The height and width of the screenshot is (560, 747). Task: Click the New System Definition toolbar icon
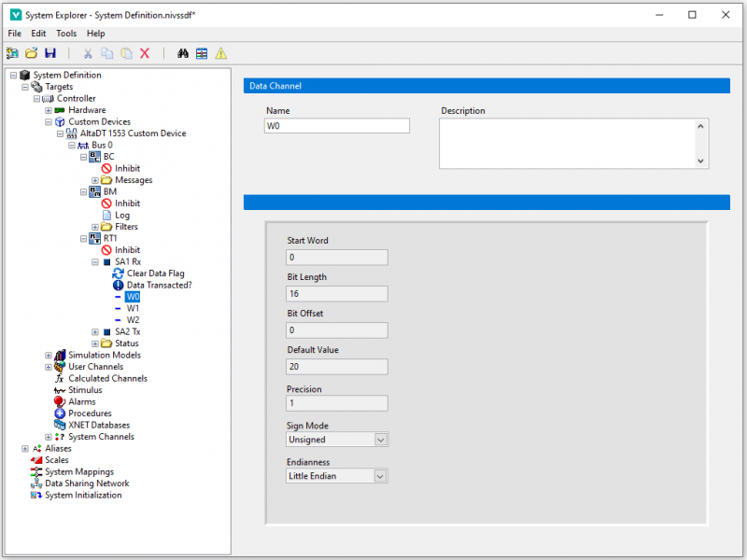[x=12, y=53]
